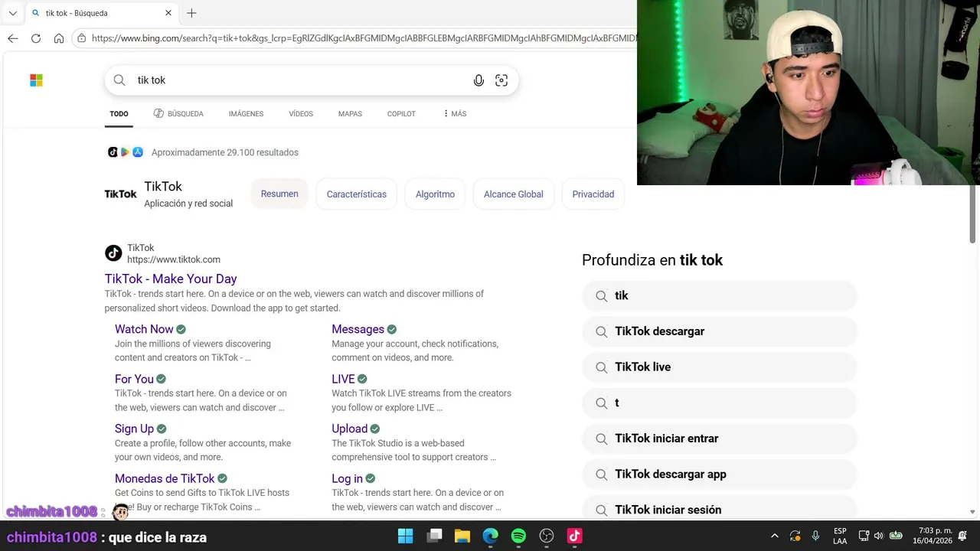Open File Explorer from the taskbar
The width and height of the screenshot is (980, 551).
[462, 536]
